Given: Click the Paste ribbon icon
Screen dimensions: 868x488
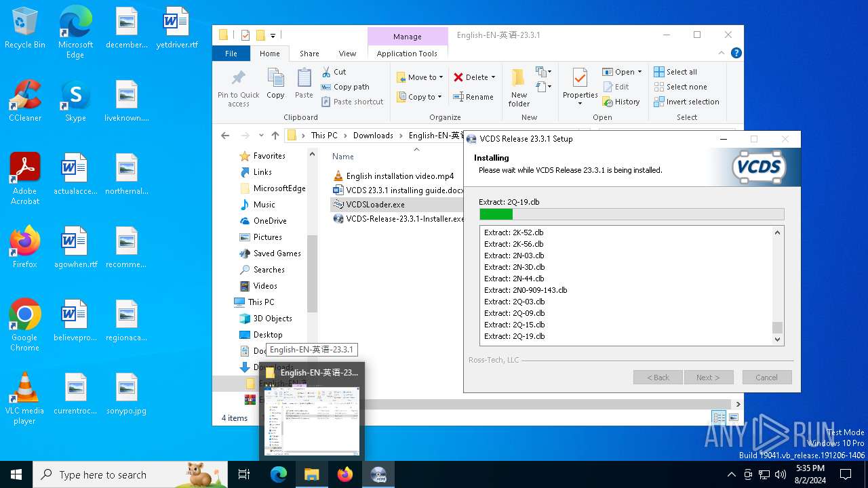Looking at the screenshot, I should click(x=304, y=83).
